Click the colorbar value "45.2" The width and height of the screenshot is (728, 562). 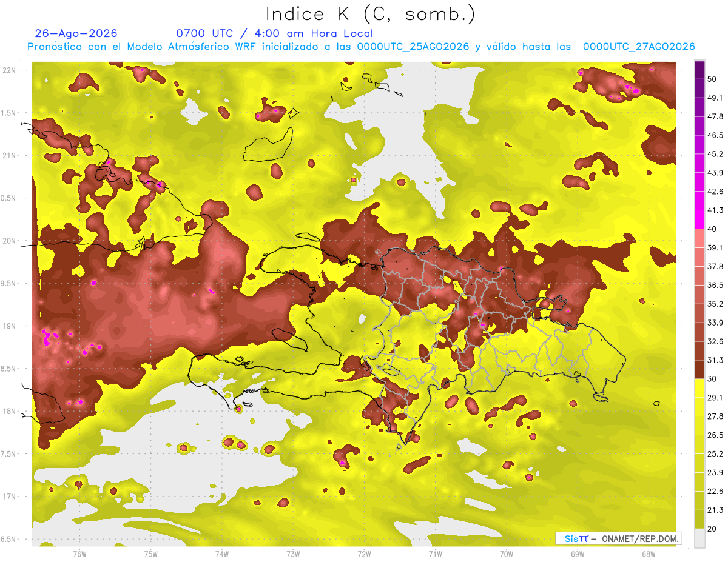715,154
